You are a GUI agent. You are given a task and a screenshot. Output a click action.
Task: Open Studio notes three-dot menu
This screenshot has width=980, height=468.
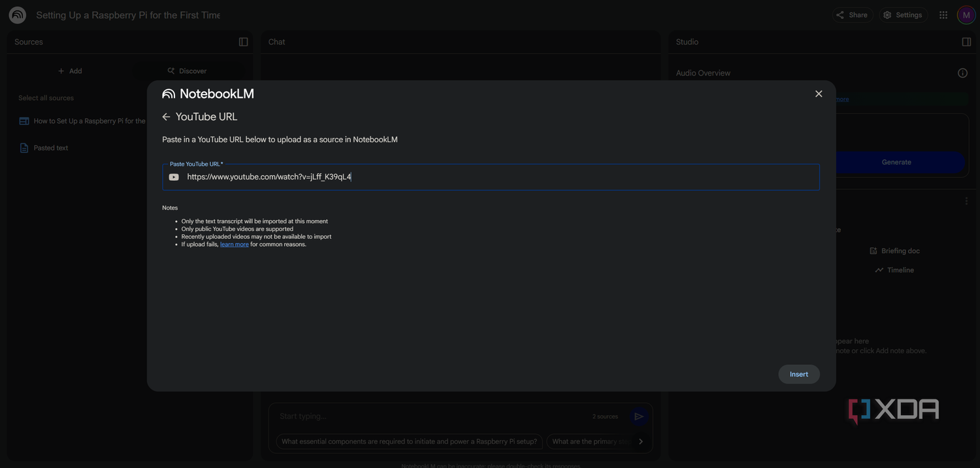[966, 201]
